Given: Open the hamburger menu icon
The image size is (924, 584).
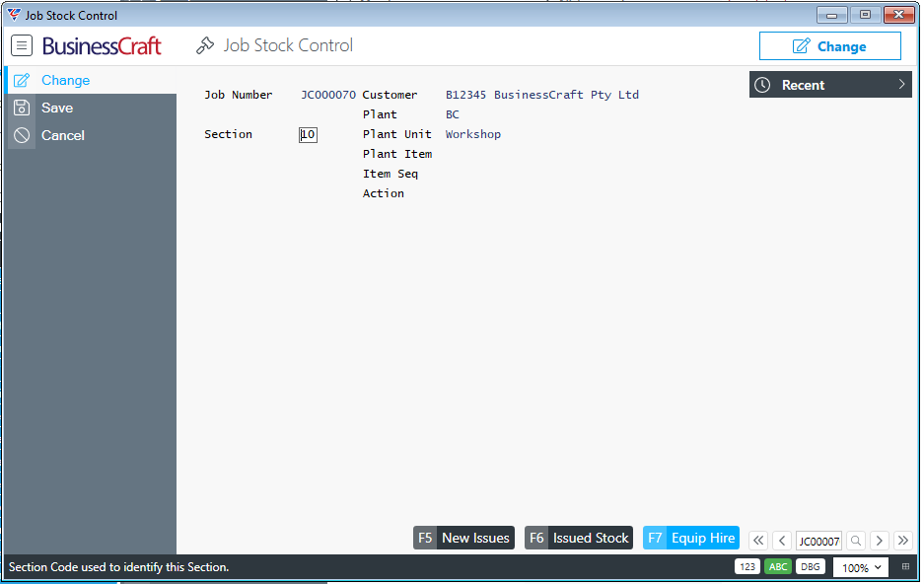Looking at the screenshot, I should coord(22,45).
